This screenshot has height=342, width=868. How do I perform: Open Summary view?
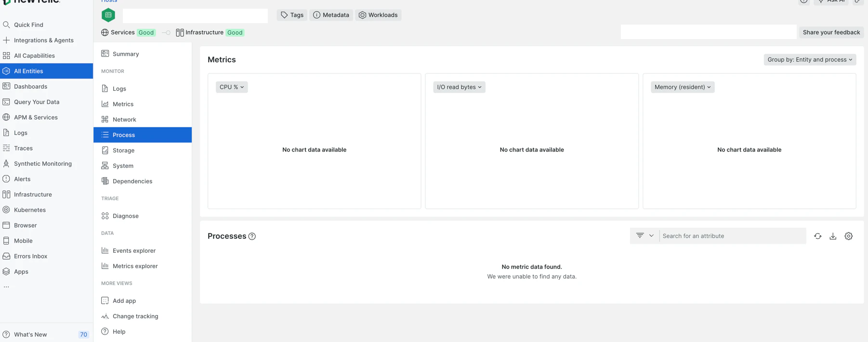[143, 54]
